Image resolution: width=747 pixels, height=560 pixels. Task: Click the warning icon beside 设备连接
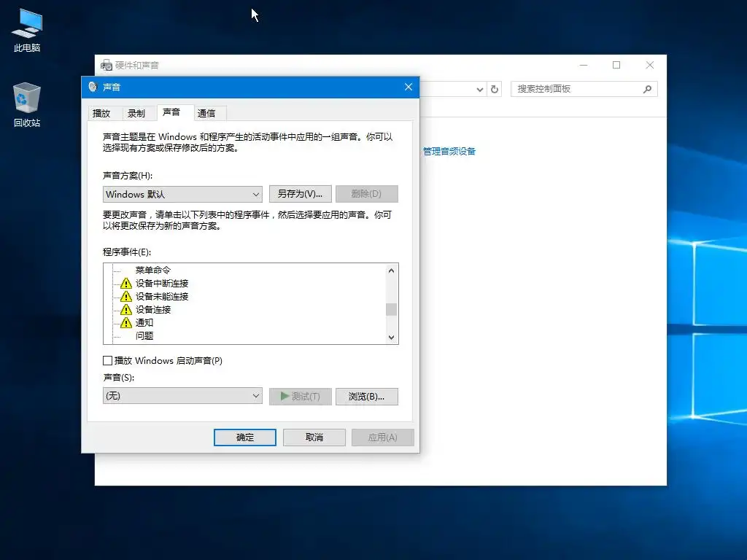(x=125, y=309)
